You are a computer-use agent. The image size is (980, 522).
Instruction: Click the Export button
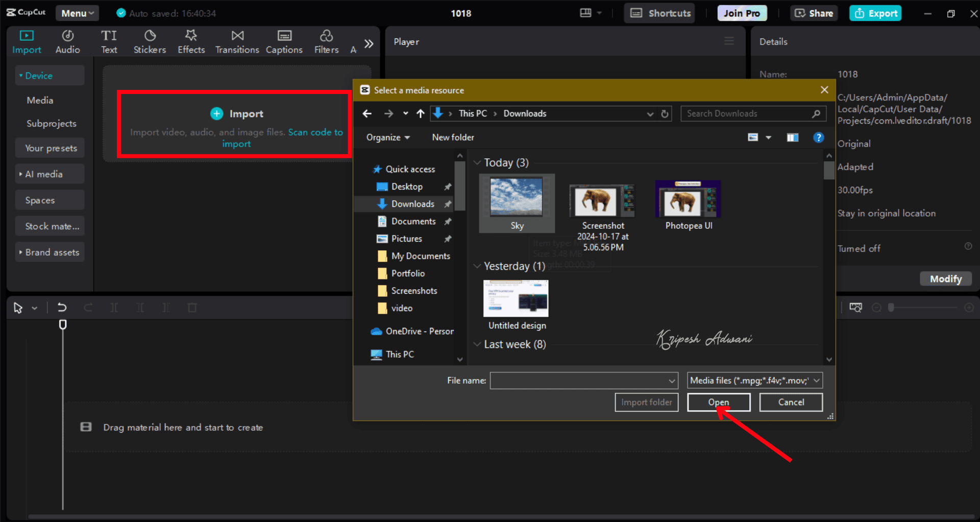coord(875,13)
